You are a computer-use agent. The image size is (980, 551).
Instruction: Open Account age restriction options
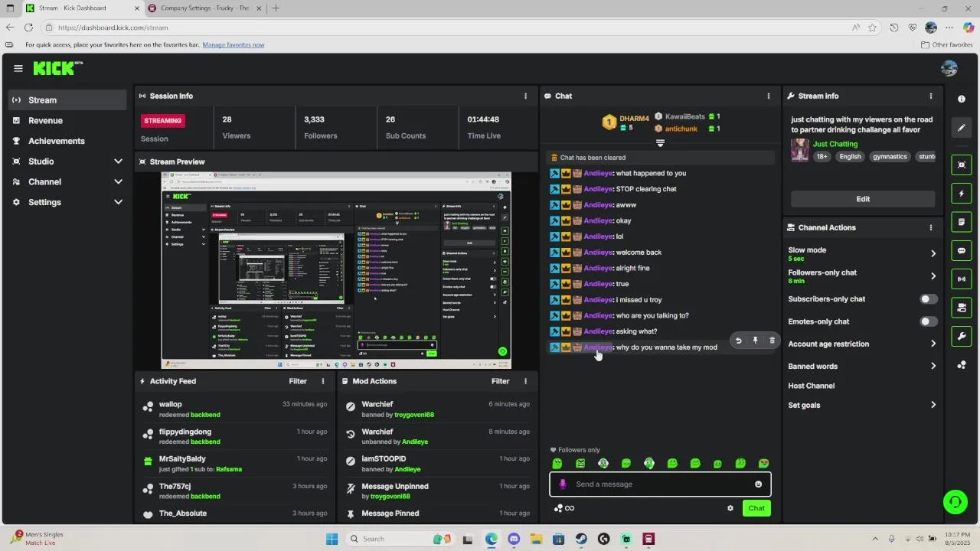[862, 344]
